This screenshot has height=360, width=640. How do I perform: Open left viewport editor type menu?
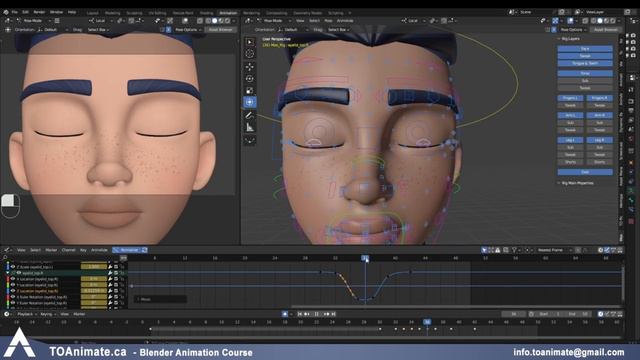coord(9,20)
